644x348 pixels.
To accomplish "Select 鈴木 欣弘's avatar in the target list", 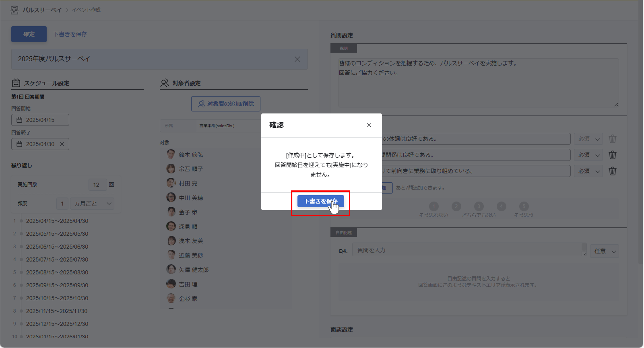I will pos(171,154).
